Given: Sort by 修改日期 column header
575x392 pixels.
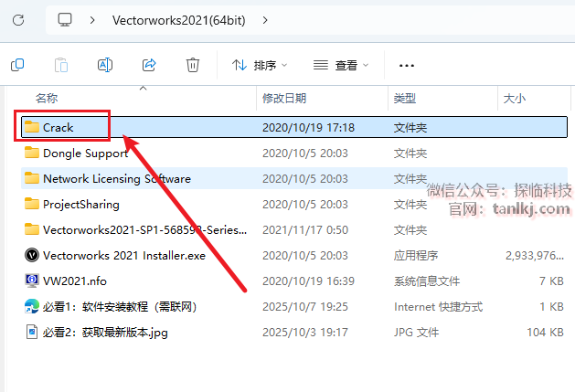Looking at the screenshot, I should pos(284,99).
